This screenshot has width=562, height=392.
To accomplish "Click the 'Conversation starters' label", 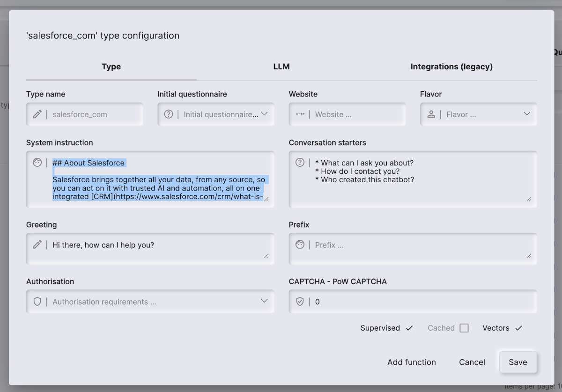I will click(x=327, y=142).
